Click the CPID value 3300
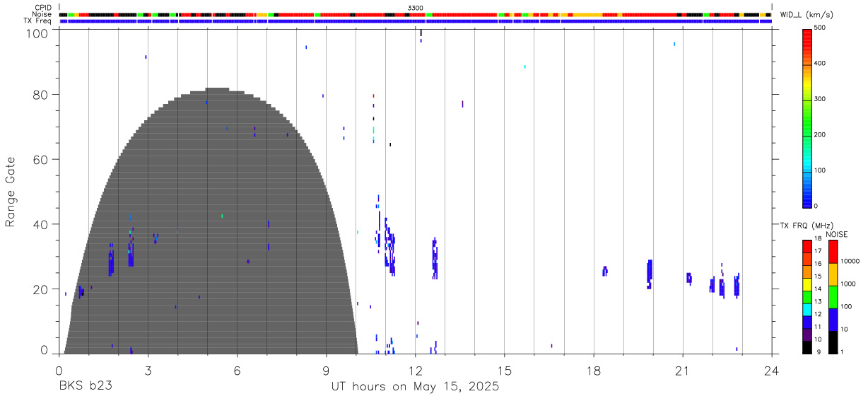 click(416, 8)
